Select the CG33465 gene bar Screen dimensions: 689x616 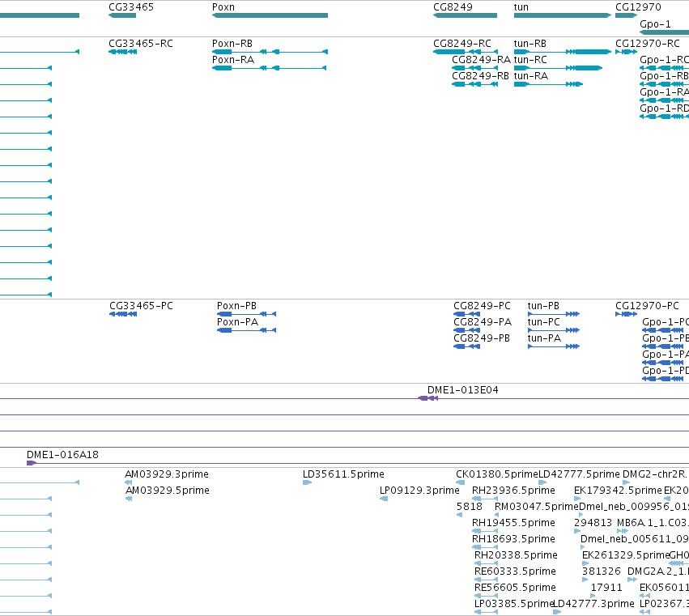tap(122, 15)
